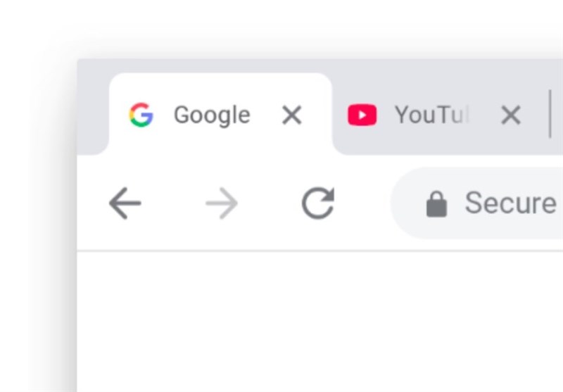Click the Google logo favicon
Screen dimensions: 563x392
pos(141,115)
